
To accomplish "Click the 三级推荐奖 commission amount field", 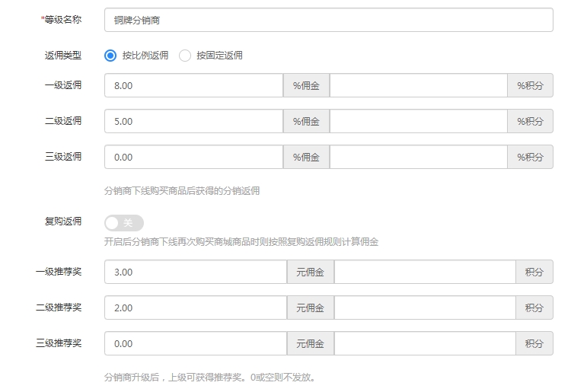I will pos(195,344).
